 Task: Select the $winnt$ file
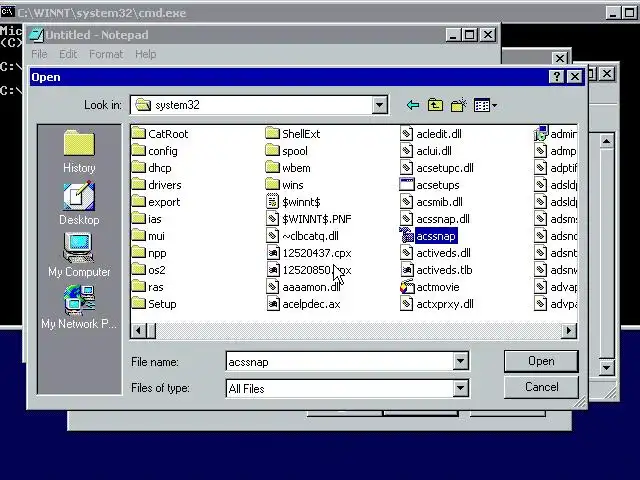[293, 202]
